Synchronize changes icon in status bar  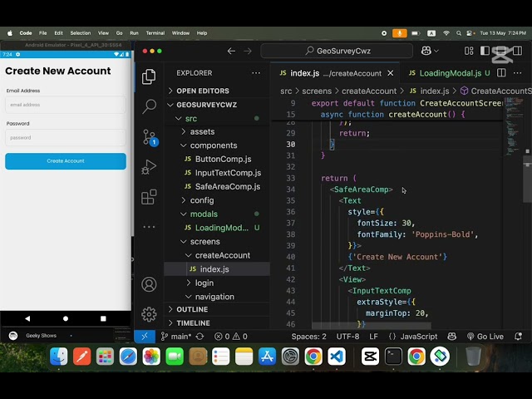[x=199, y=336]
